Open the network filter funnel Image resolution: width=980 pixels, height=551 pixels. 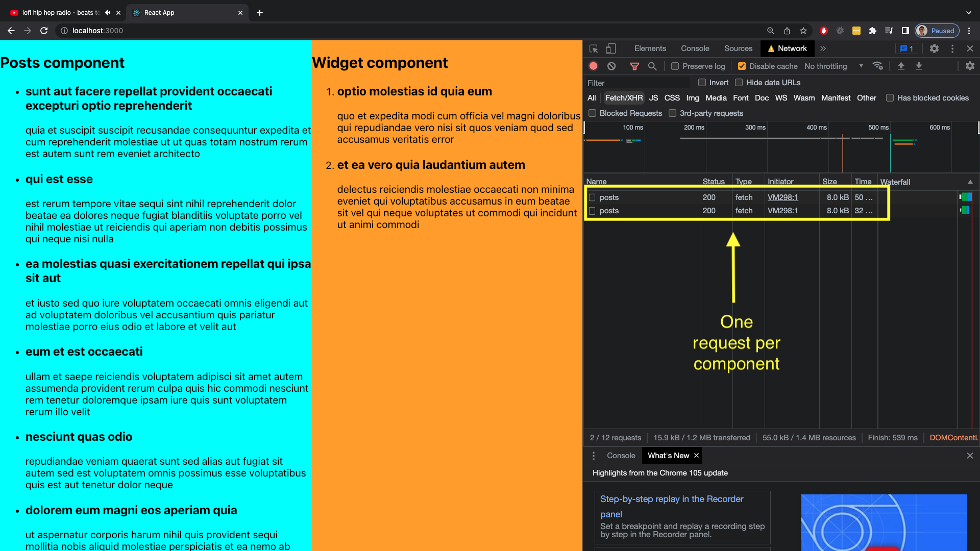pyautogui.click(x=635, y=66)
